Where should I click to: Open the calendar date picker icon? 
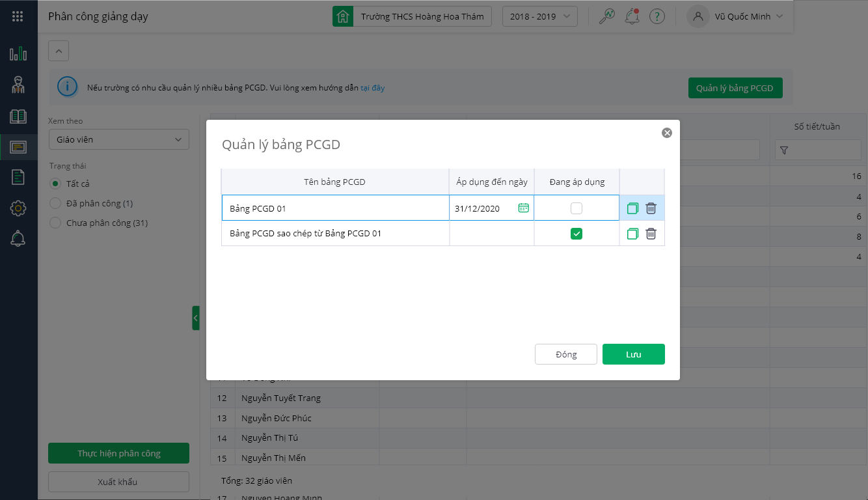click(523, 208)
